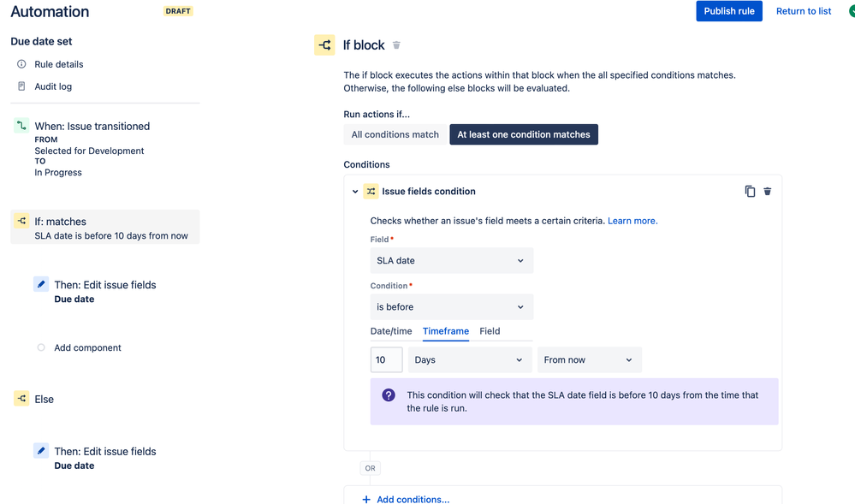Open the Learn more link

click(632, 221)
